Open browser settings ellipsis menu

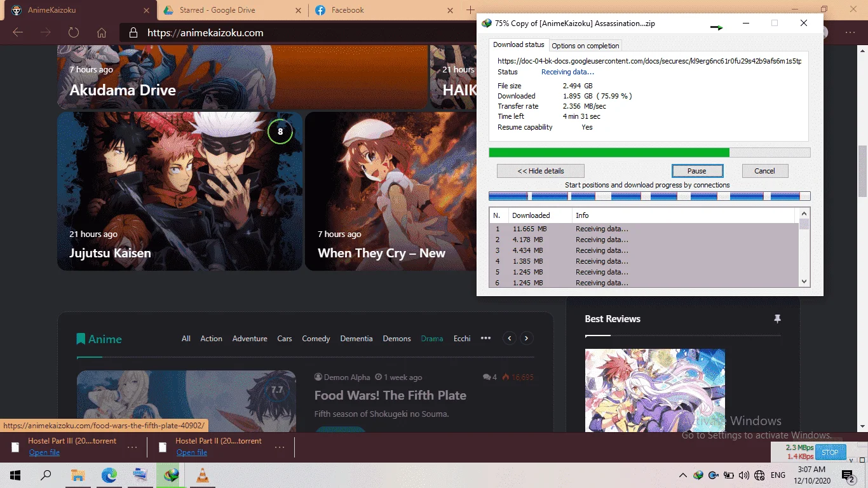tap(850, 32)
